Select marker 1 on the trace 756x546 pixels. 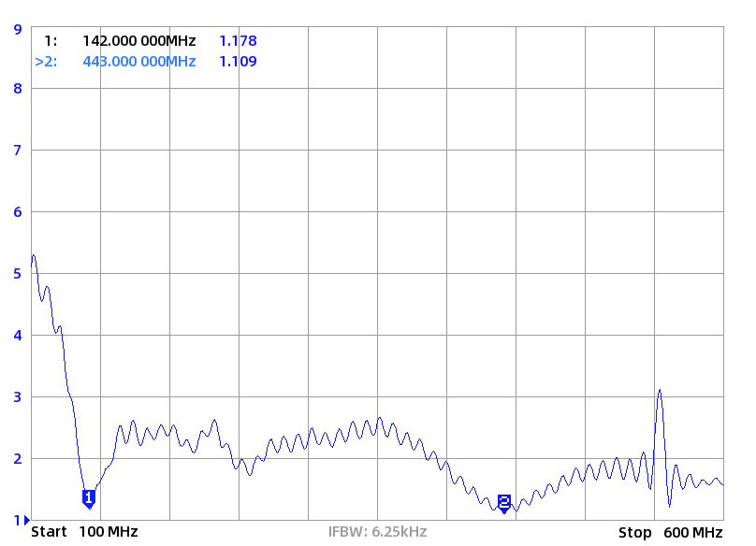point(89,499)
